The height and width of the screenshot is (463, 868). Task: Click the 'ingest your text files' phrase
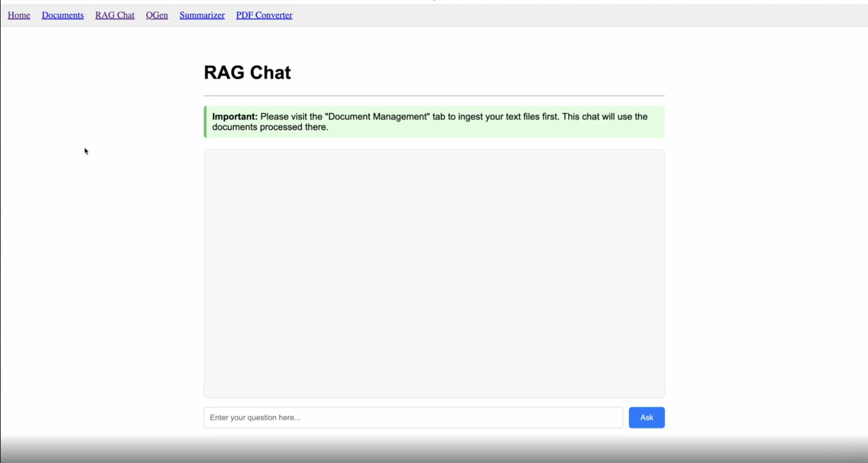[498, 117]
